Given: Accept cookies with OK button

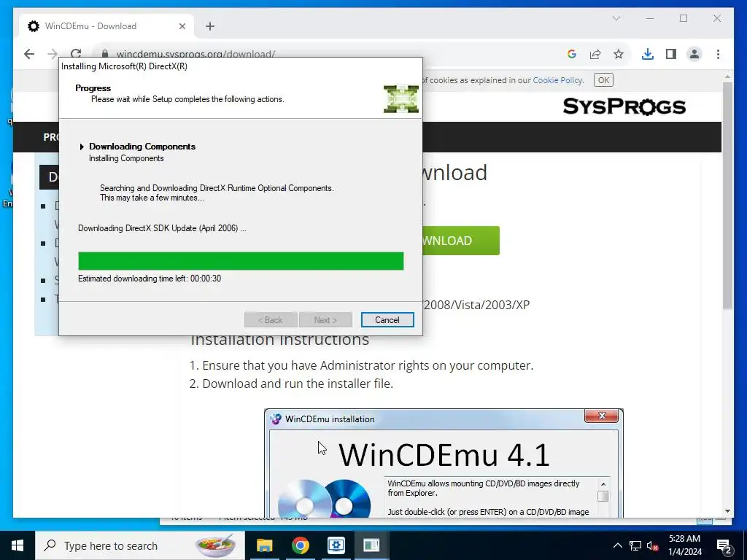Looking at the screenshot, I should [x=603, y=80].
